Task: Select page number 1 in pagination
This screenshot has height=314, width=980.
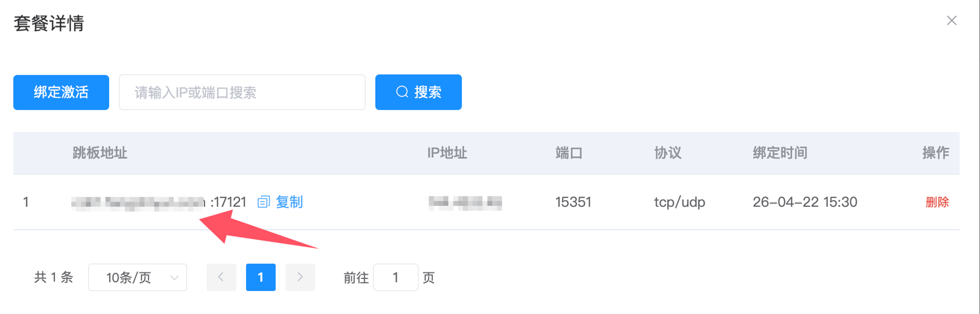Action: click(x=260, y=277)
